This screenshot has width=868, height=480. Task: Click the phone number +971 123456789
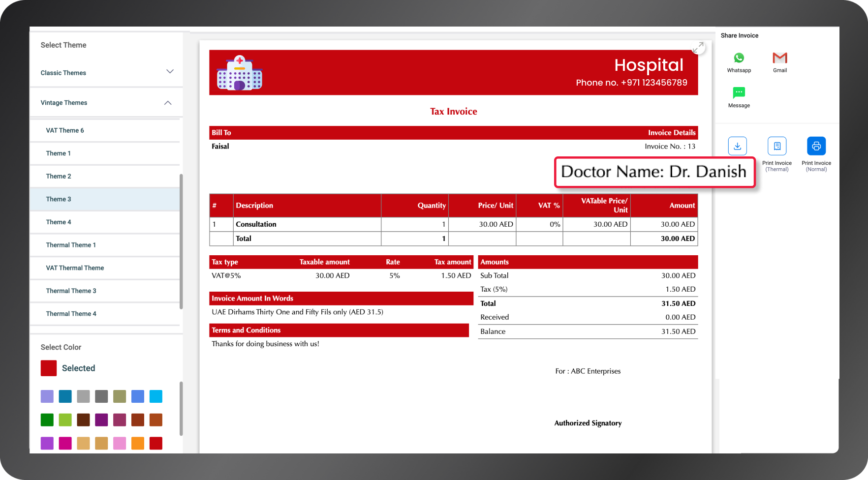pyautogui.click(x=654, y=83)
